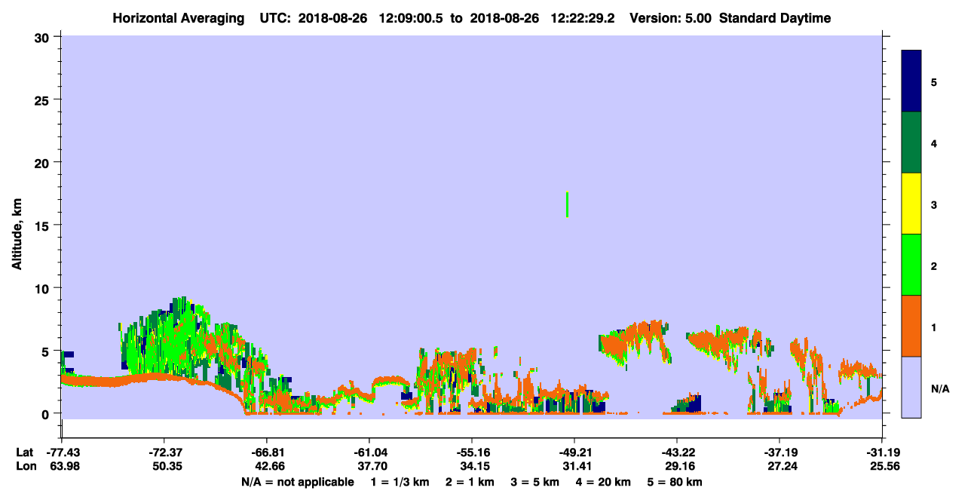Click the dark blue color bar segment labeled 5
This screenshot has width=980, height=503.
[x=911, y=81]
